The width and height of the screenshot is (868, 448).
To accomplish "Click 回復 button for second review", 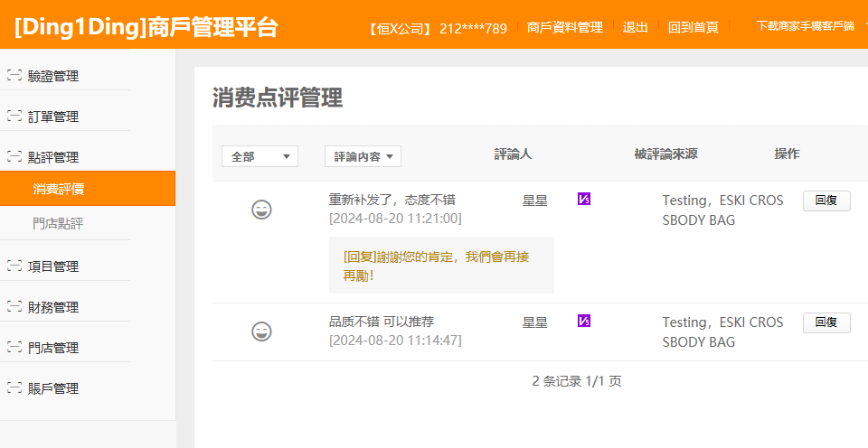I will pyautogui.click(x=826, y=322).
